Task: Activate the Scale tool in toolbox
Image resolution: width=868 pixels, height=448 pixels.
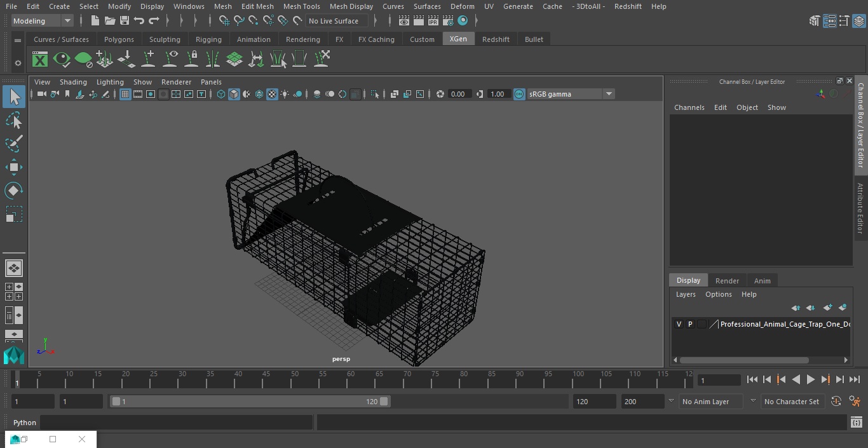Action: tap(13, 214)
